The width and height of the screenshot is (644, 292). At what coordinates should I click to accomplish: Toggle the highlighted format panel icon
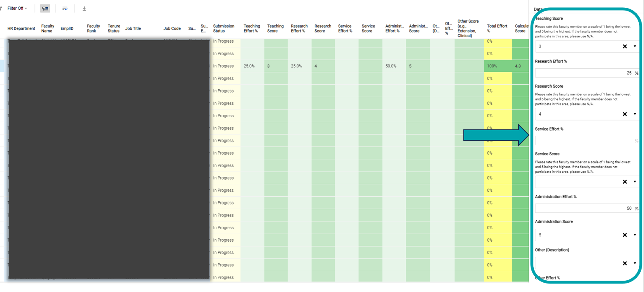pyautogui.click(x=45, y=8)
